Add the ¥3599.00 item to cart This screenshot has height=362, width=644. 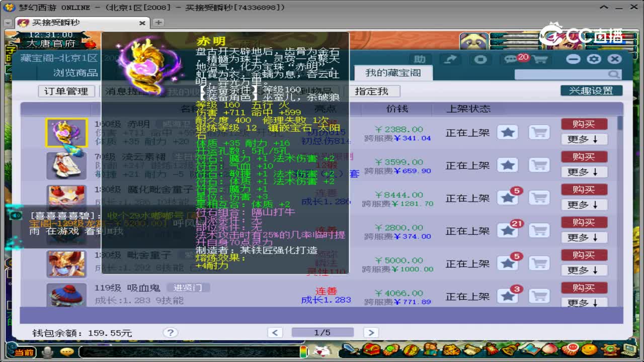point(539,165)
